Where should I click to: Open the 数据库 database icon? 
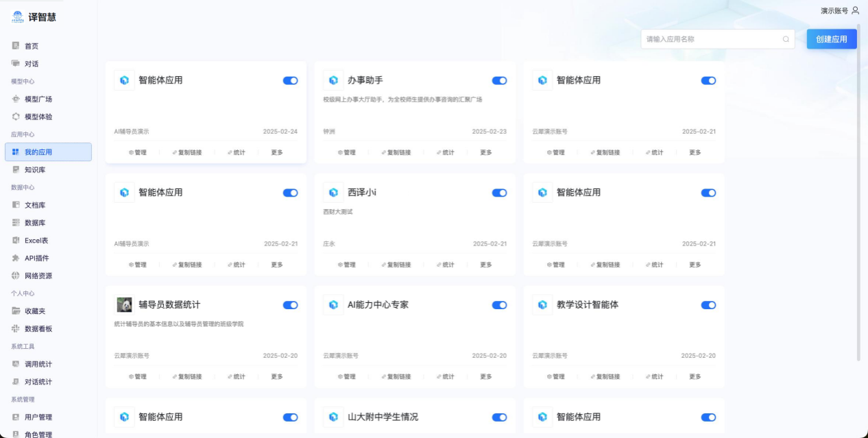click(16, 223)
